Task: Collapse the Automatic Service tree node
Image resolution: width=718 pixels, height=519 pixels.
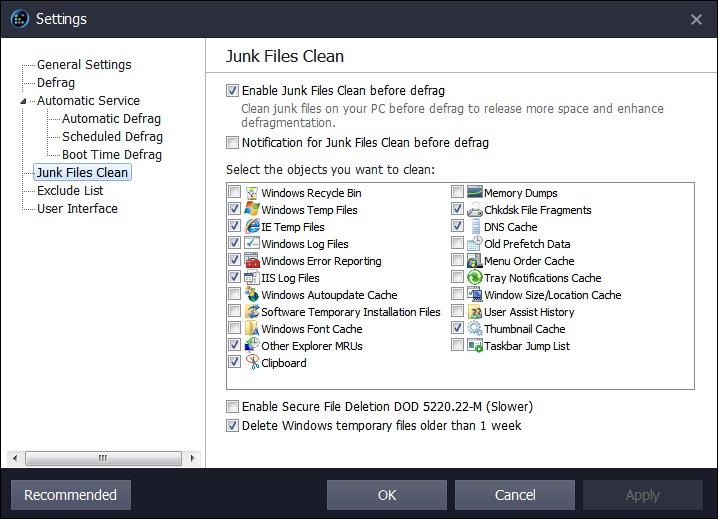Action: [x=24, y=101]
